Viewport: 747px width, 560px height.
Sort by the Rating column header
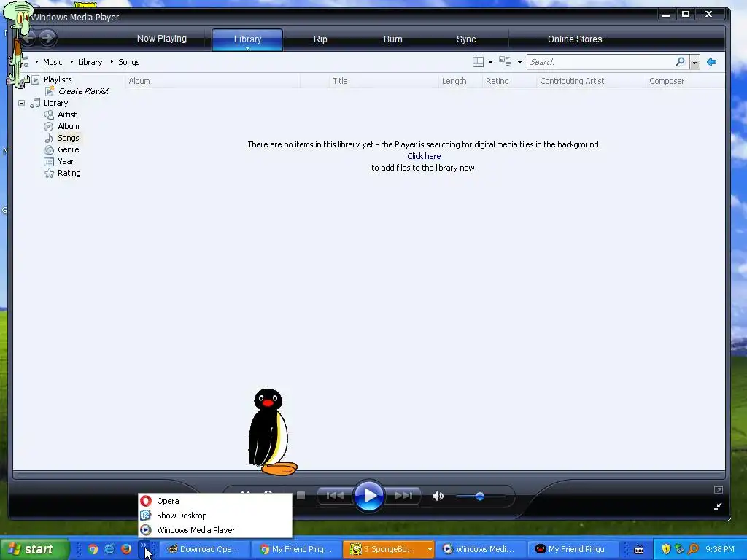click(509, 81)
